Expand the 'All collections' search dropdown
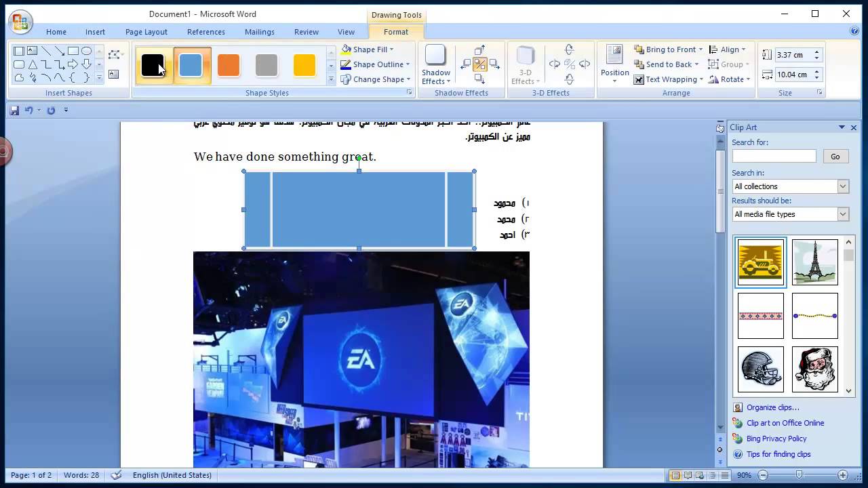Screen dimensions: 868x488 pyautogui.click(x=843, y=186)
